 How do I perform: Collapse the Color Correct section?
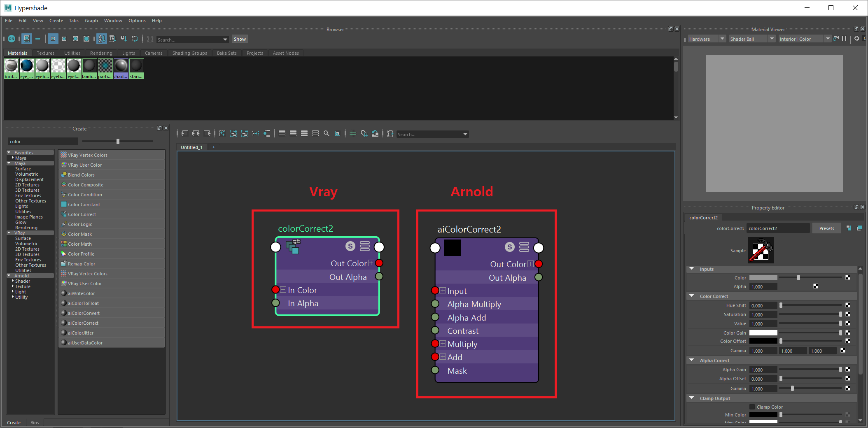coord(692,296)
